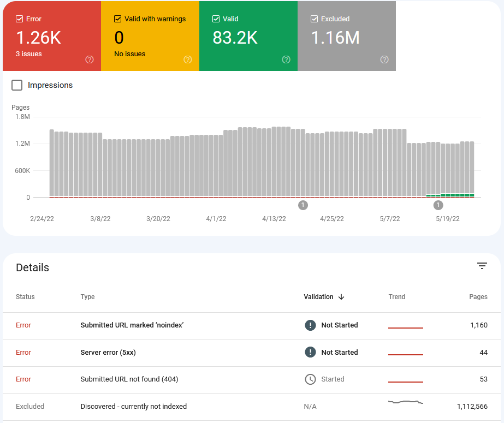
Task: Click the 1.8M axis label
Action: [x=22, y=117]
